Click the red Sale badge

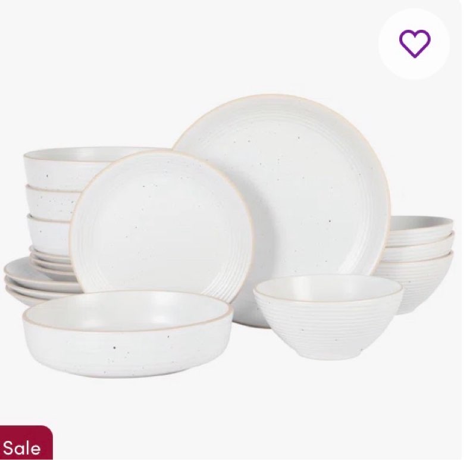click(26, 443)
